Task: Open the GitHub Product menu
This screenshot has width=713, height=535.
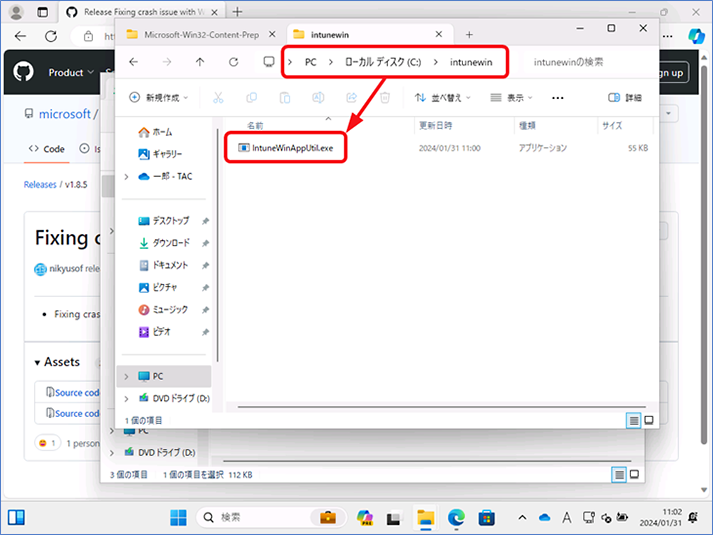Action: tap(71, 72)
